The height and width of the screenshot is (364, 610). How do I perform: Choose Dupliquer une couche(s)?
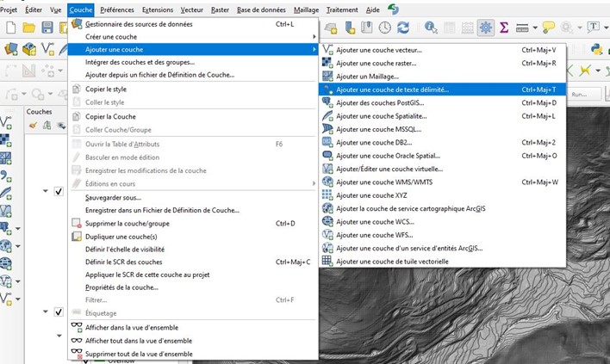[x=193, y=237]
